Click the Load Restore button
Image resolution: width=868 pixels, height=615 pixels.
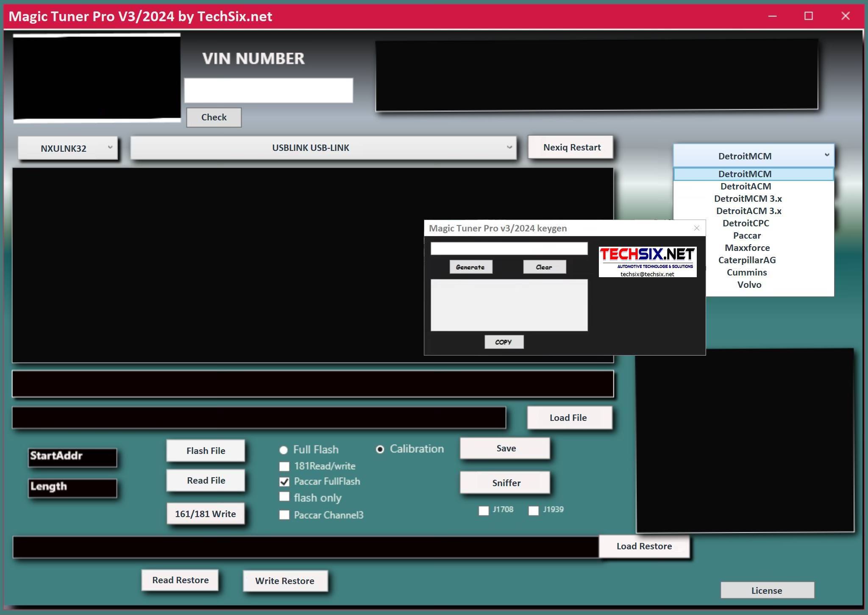point(644,546)
